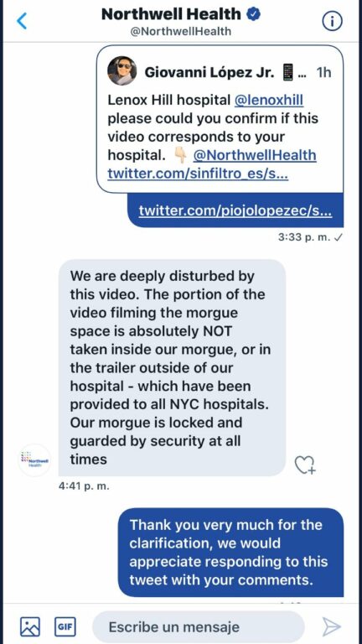The height and width of the screenshot is (644, 362).
Task: Open conversation info icon
Action: [332, 21]
